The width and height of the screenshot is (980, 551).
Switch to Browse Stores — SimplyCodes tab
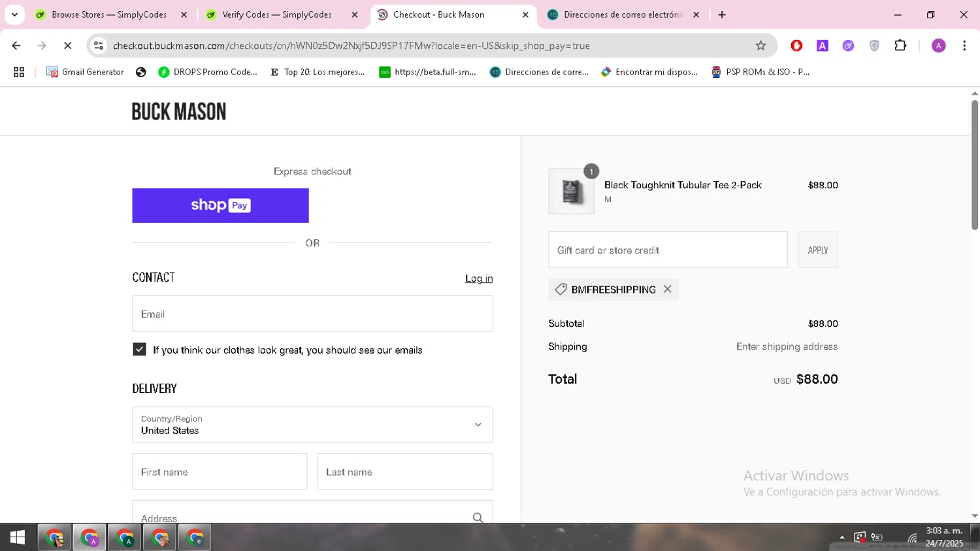109,14
